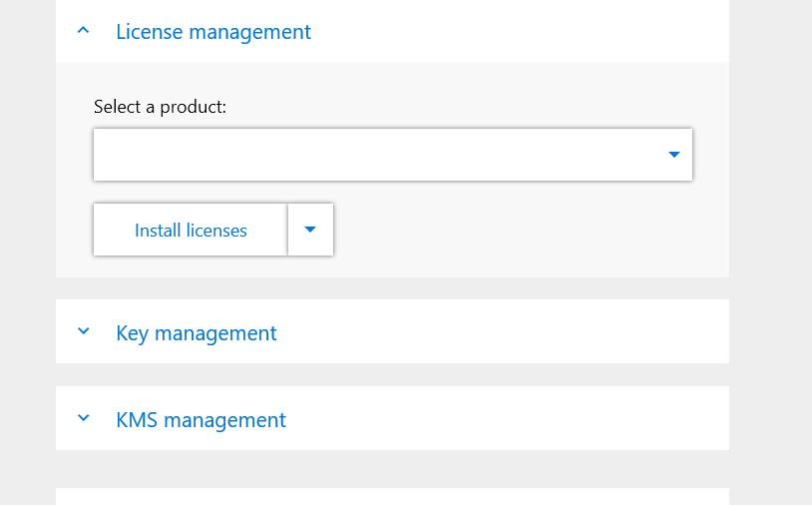The width and height of the screenshot is (812, 505).
Task: Open product list via blue dropdown arrow
Action: tap(673, 155)
